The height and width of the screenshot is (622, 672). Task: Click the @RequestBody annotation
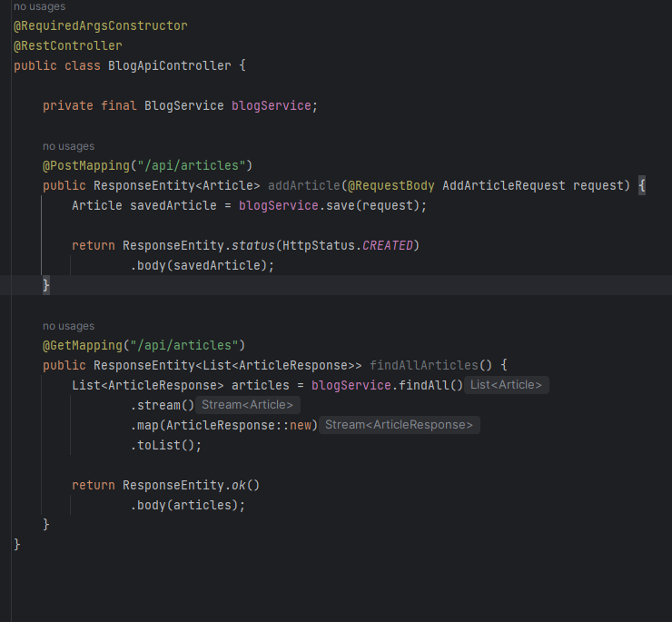tap(390, 185)
